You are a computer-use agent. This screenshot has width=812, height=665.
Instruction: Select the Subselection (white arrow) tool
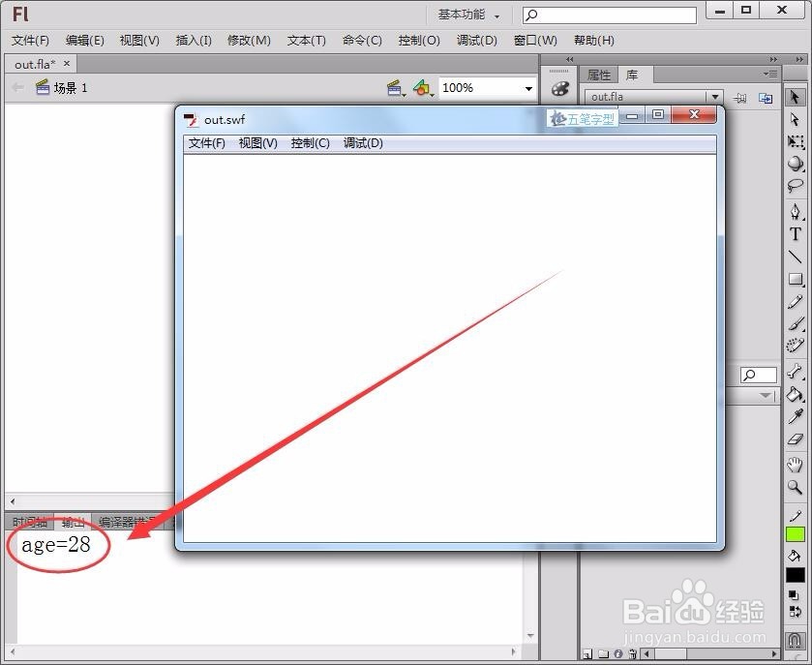795,120
